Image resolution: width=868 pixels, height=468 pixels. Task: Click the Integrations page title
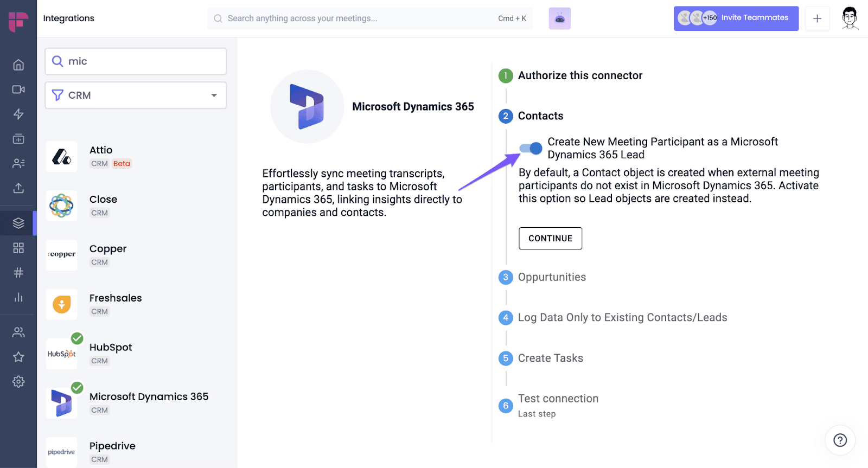click(68, 18)
